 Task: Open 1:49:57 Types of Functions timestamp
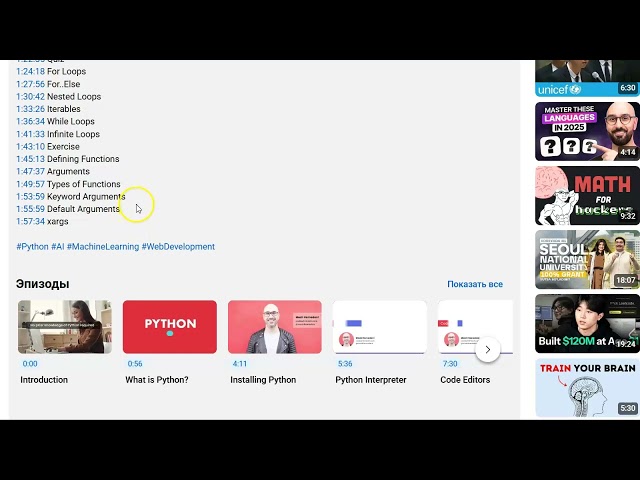(x=31, y=184)
